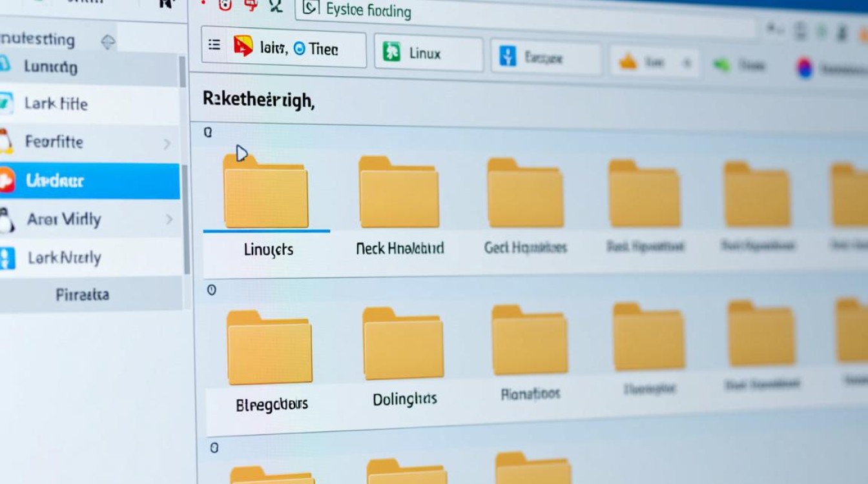Click the green icon on the Linux tab
The image size is (868, 484).
pyautogui.click(x=391, y=52)
